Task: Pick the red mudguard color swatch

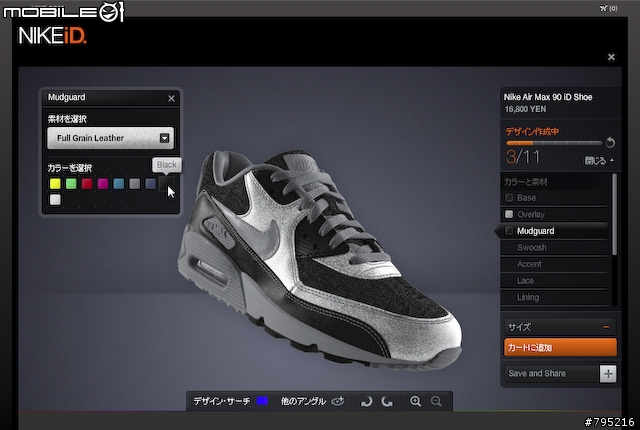Action: coord(87,184)
